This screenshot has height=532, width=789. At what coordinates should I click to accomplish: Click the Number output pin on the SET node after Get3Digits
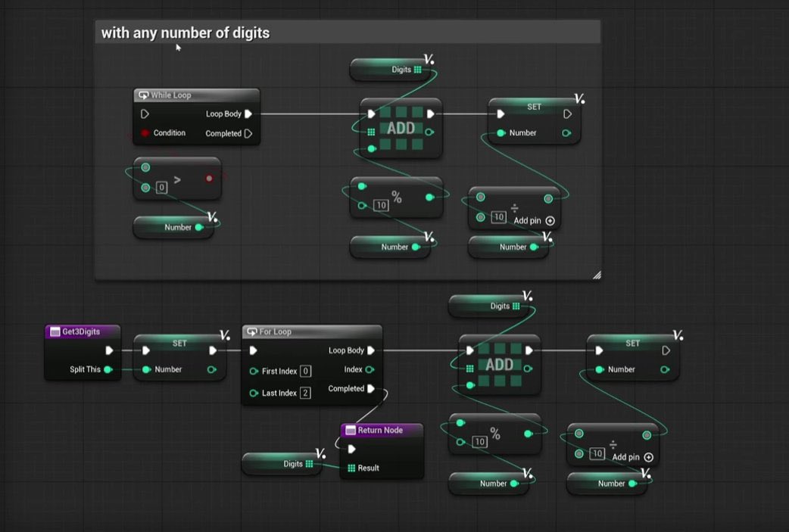tap(211, 369)
